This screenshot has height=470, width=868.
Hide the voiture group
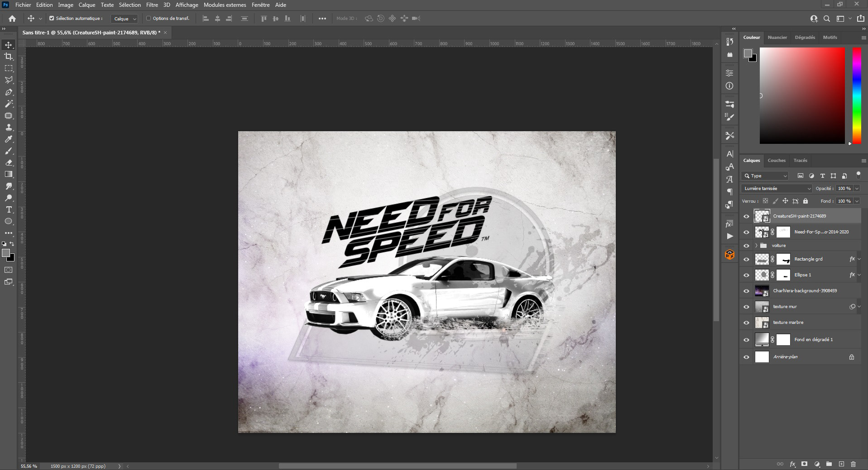747,246
